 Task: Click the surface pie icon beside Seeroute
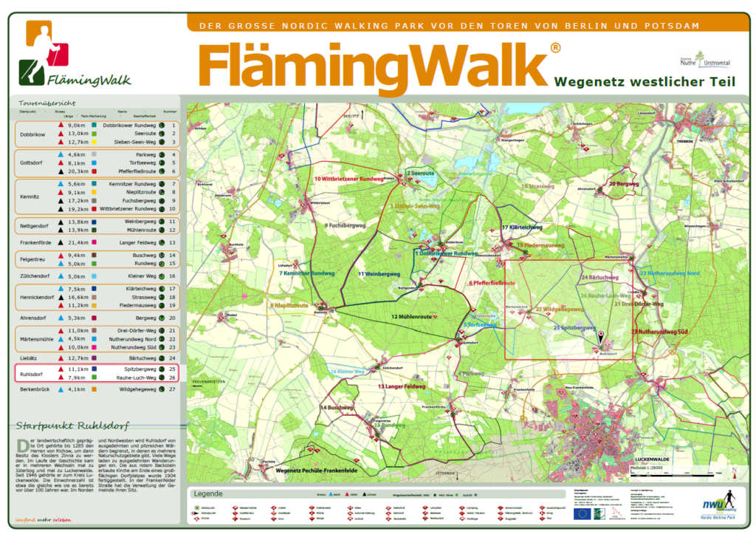(x=162, y=134)
